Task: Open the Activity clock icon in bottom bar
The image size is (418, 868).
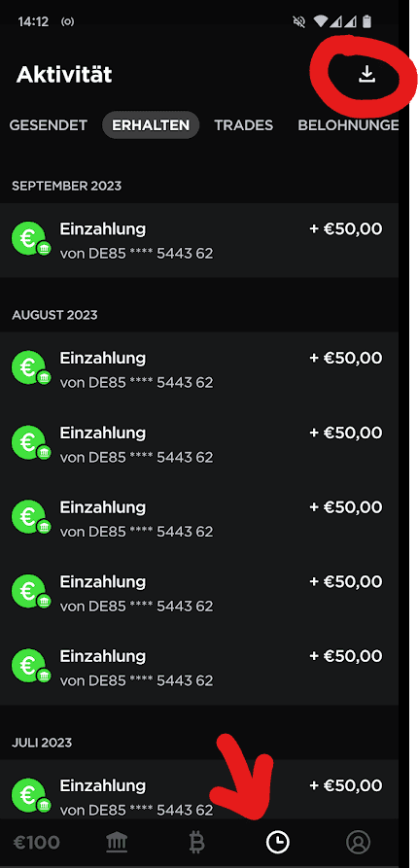Action: tap(277, 843)
